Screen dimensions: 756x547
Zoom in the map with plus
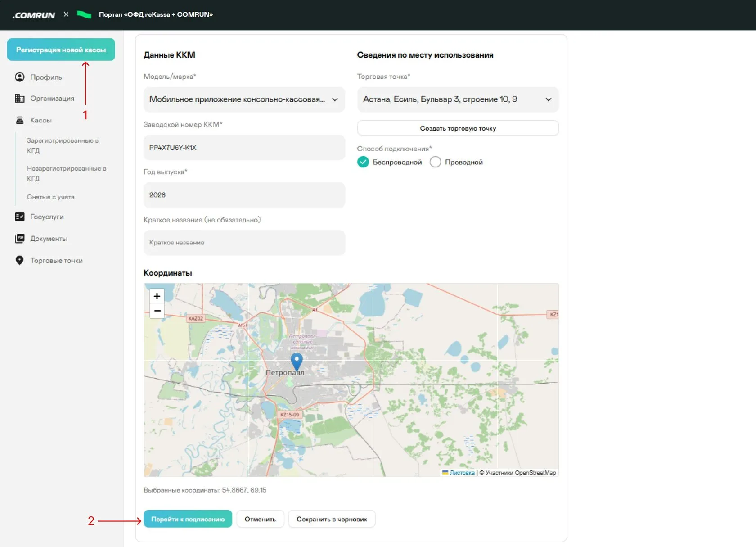pos(157,296)
